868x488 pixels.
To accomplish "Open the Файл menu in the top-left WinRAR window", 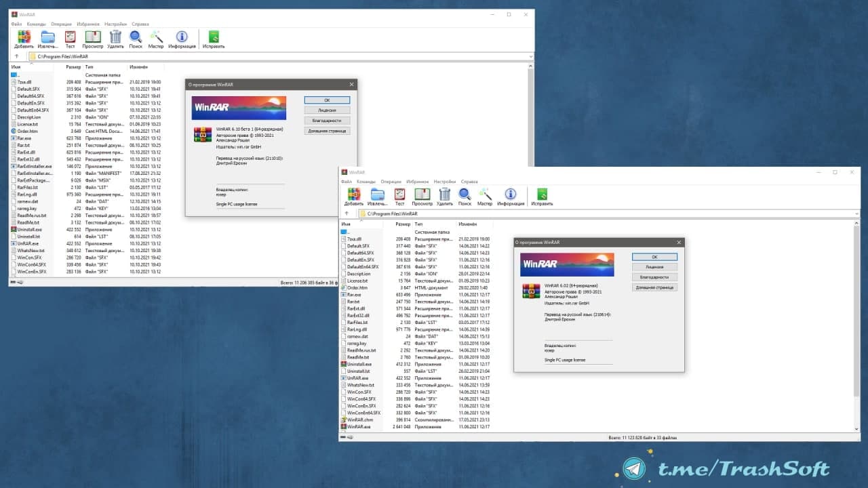I will tap(17, 24).
